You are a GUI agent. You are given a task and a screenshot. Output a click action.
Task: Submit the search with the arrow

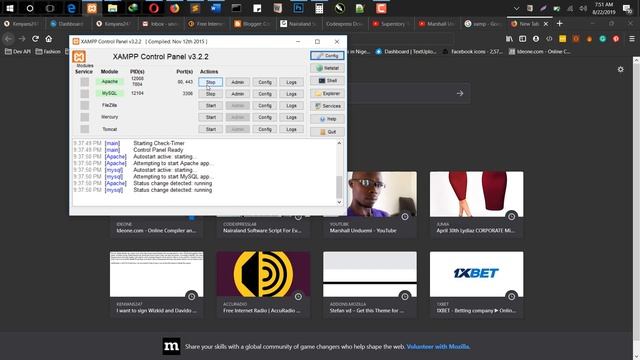(460, 93)
